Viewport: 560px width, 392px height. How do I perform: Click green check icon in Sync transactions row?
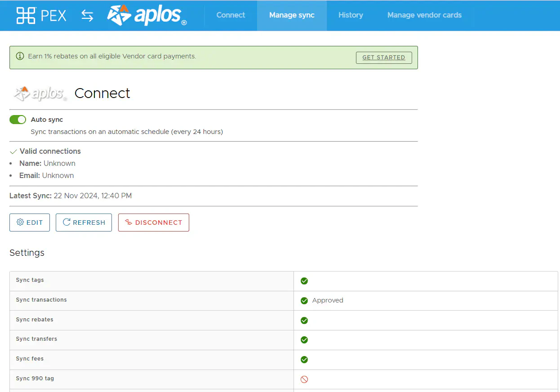tap(304, 301)
